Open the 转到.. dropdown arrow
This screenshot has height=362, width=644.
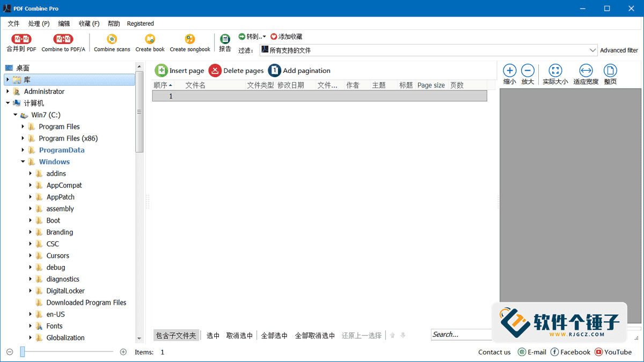(x=264, y=36)
